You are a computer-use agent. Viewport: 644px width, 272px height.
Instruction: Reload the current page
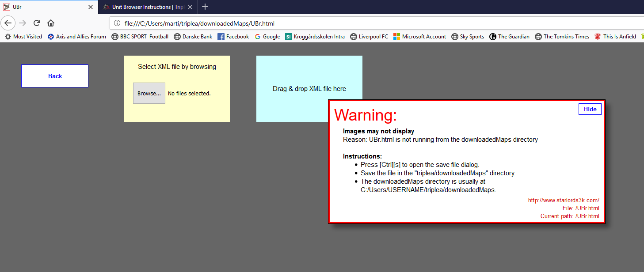coord(37,23)
